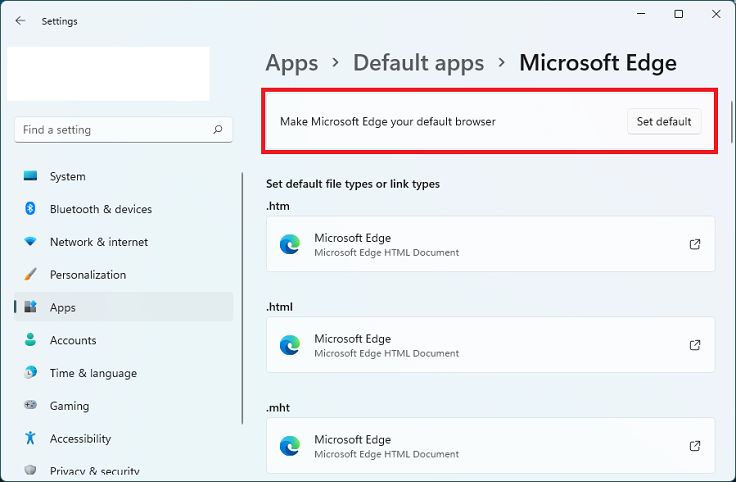Click the Network wifi icon
The width and height of the screenshot is (736, 482).
tap(31, 242)
